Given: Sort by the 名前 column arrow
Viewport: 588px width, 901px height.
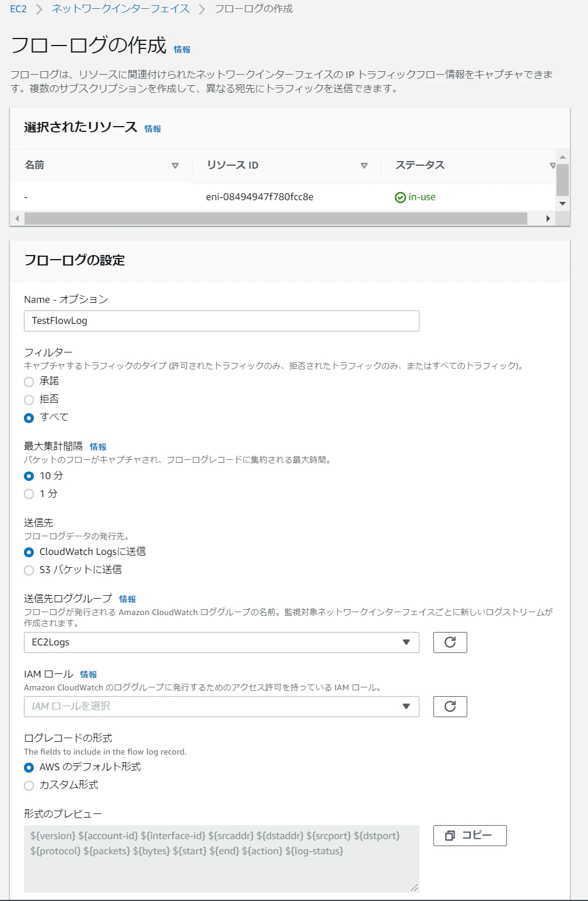Looking at the screenshot, I should click(x=175, y=166).
